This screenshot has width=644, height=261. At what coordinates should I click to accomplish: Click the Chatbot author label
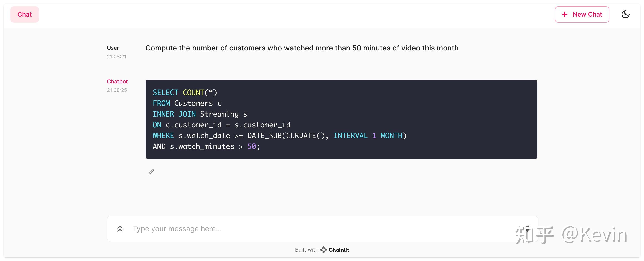(x=117, y=81)
